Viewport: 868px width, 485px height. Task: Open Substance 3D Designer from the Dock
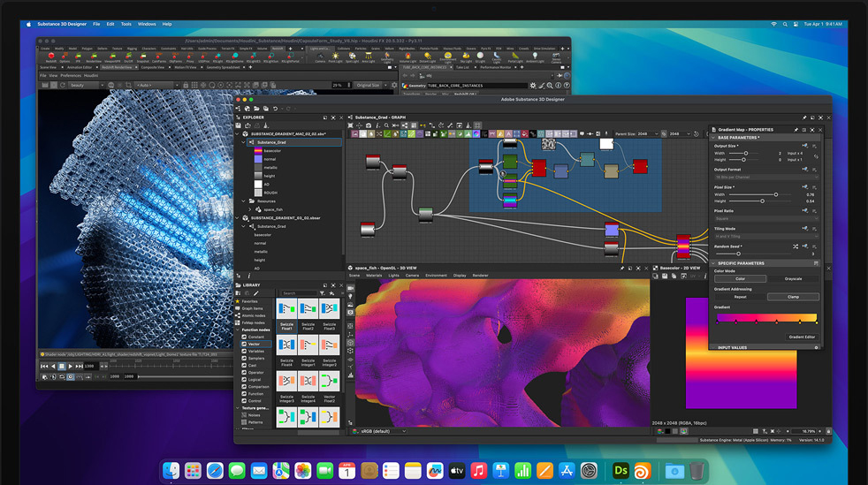[621, 471]
